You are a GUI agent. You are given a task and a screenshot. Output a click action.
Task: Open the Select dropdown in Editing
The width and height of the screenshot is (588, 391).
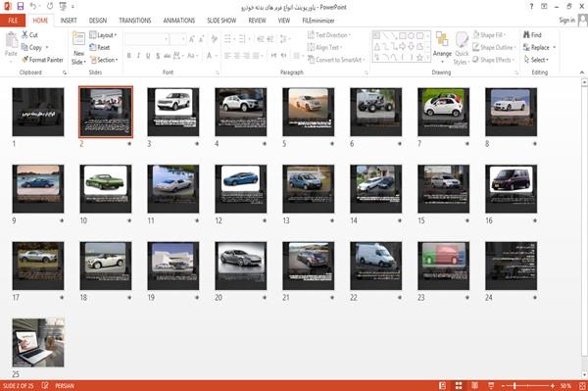pos(536,60)
